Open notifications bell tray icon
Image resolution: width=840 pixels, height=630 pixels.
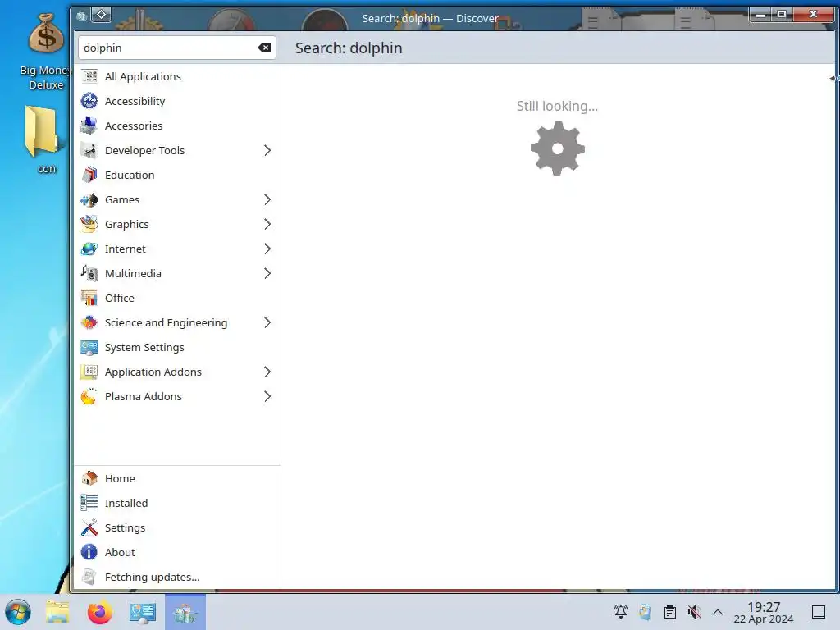pos(621,612)
